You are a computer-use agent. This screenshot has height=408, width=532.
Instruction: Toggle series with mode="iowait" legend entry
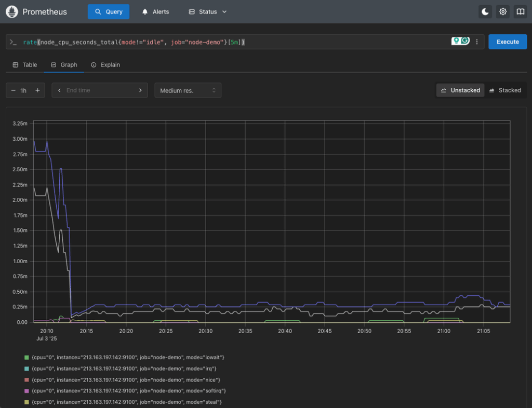125,358
